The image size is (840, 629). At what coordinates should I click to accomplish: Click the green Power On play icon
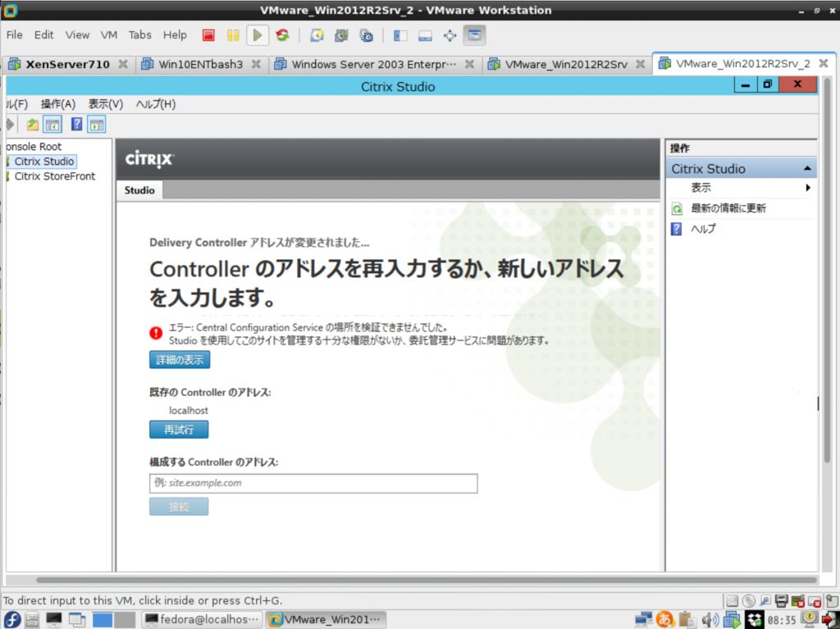tap(258, 35)
